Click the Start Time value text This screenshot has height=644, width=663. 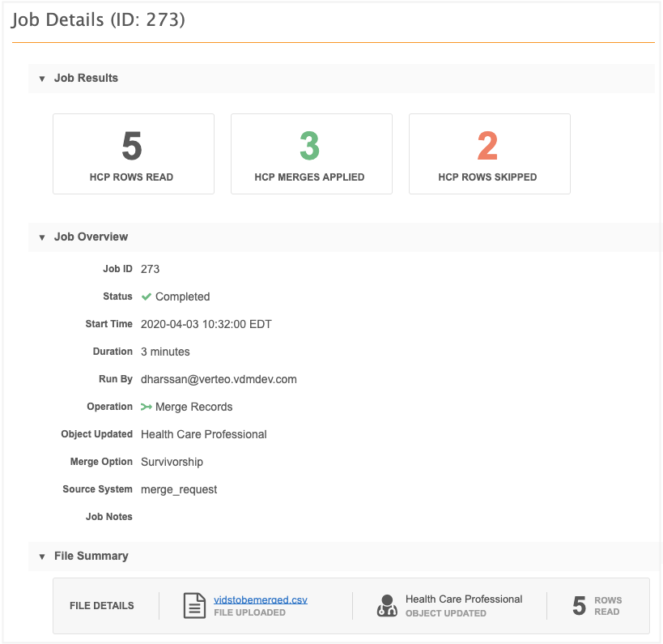point(206,324)
